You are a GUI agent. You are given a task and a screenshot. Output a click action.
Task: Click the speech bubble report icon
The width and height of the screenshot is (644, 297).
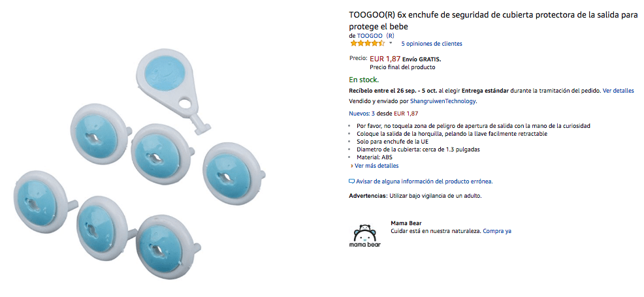pos(351,181)
